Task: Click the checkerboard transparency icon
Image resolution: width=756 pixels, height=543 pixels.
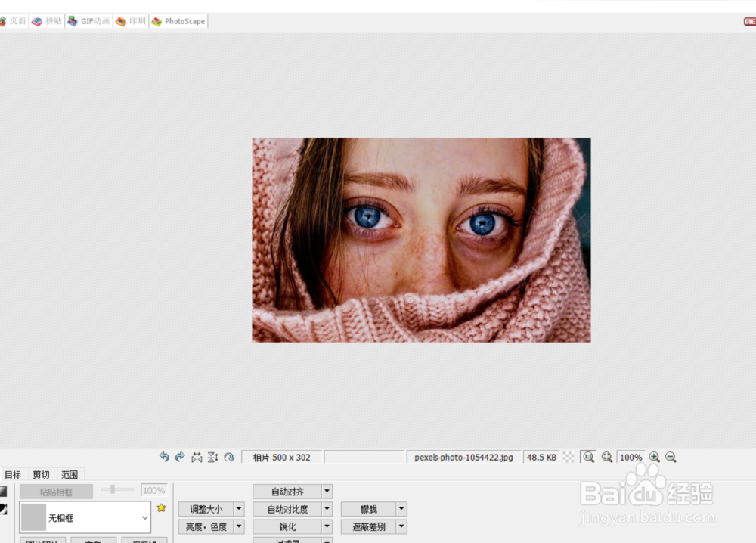Action: (569, 457)
